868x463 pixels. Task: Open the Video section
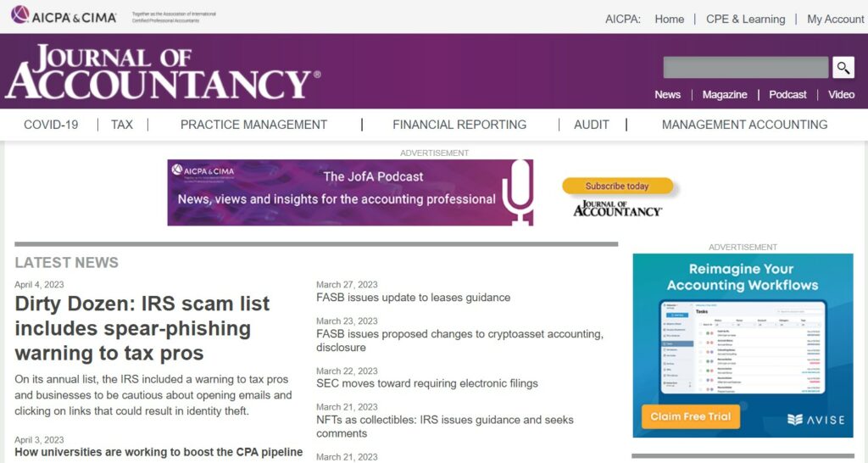841,95
